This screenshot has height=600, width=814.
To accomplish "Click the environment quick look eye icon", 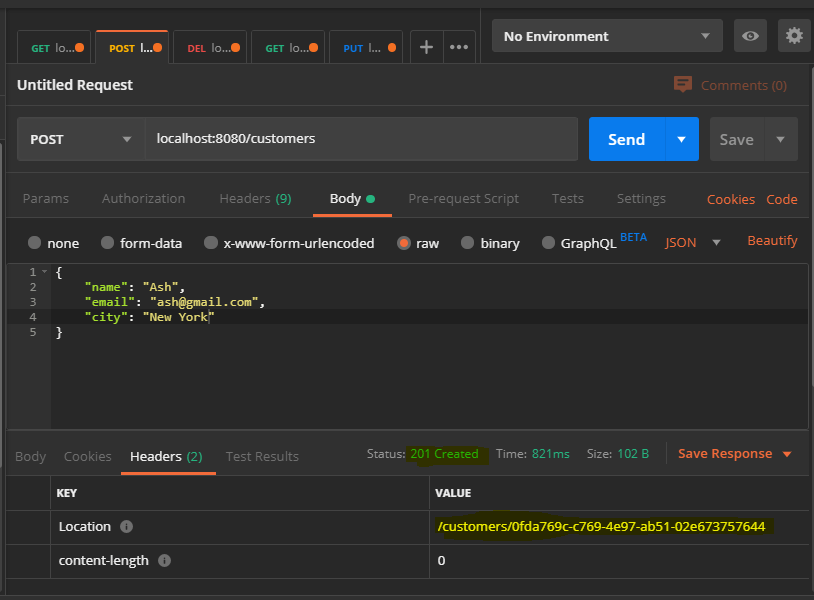I will pos(750,36).
